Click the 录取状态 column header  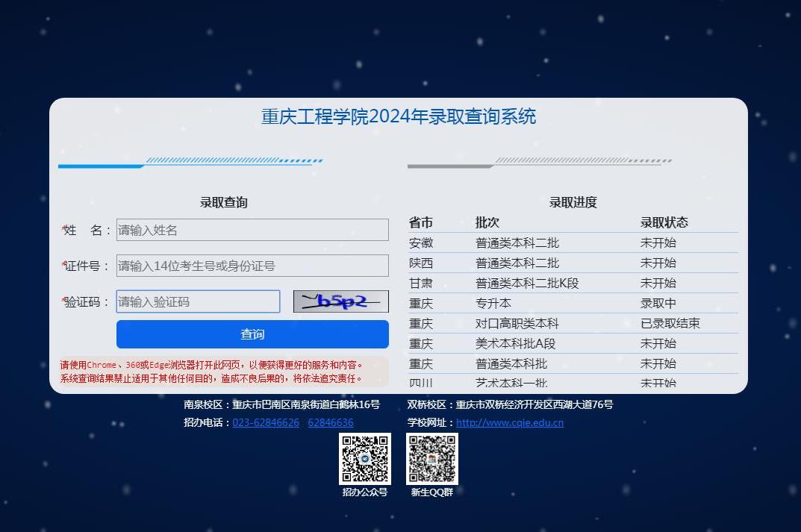(x=664, y=222)
